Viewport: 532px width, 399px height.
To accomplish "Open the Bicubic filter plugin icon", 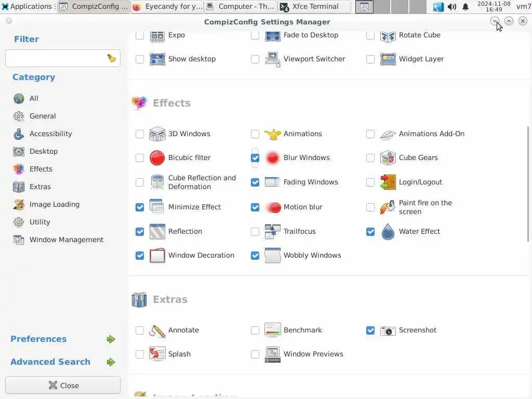I will (157, 158).
